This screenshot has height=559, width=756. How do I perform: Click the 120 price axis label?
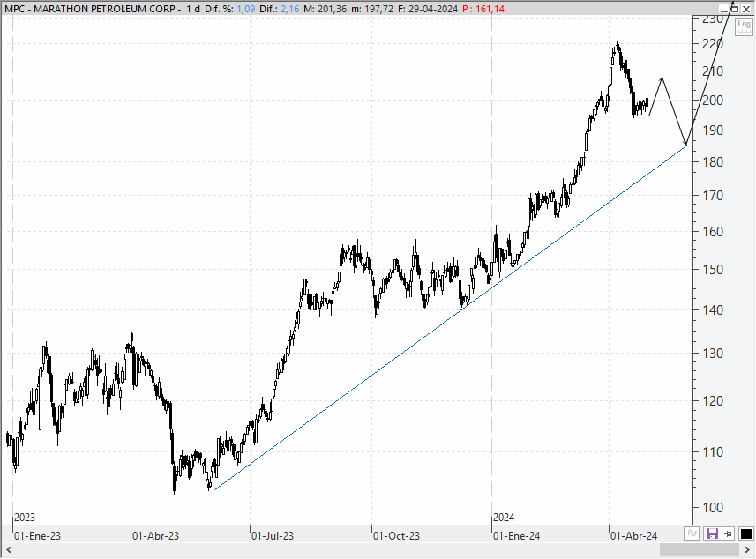pyautogui.click(x=713, y=401)
